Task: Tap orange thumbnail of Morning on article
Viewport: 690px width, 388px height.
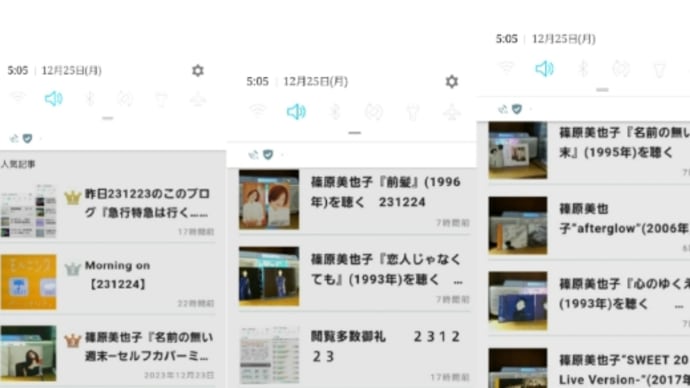Action: (x=29, y=282)
